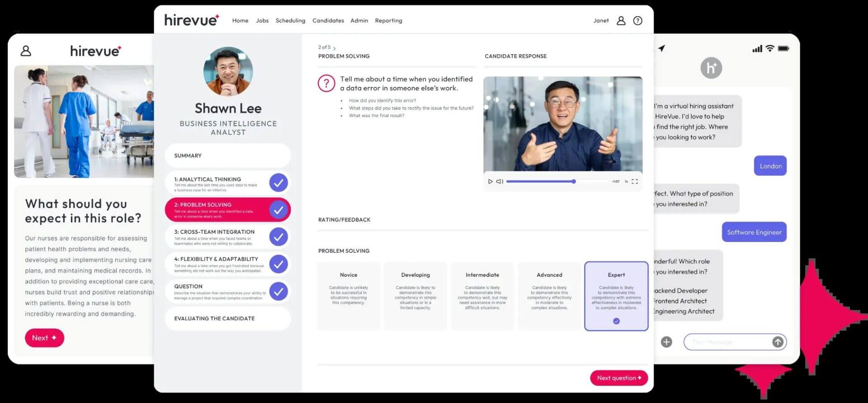
Task: Play the candidate response video
Action: click(x=490, y=181)
